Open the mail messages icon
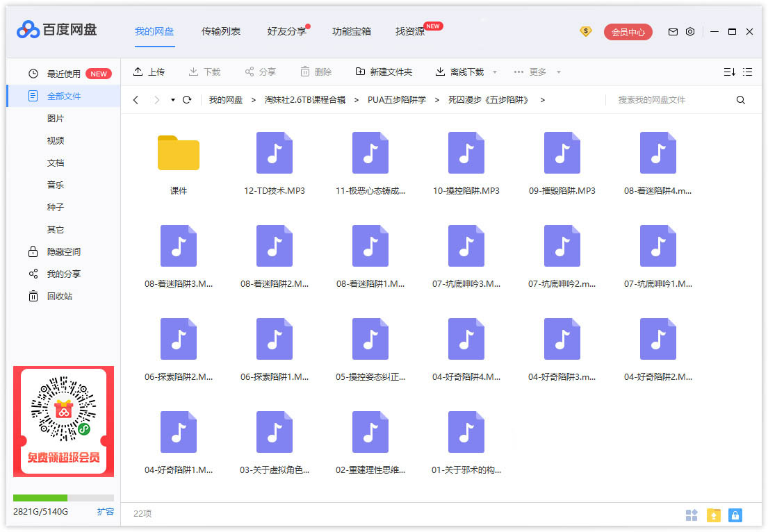The image size is (768, 532). (673, 32)
